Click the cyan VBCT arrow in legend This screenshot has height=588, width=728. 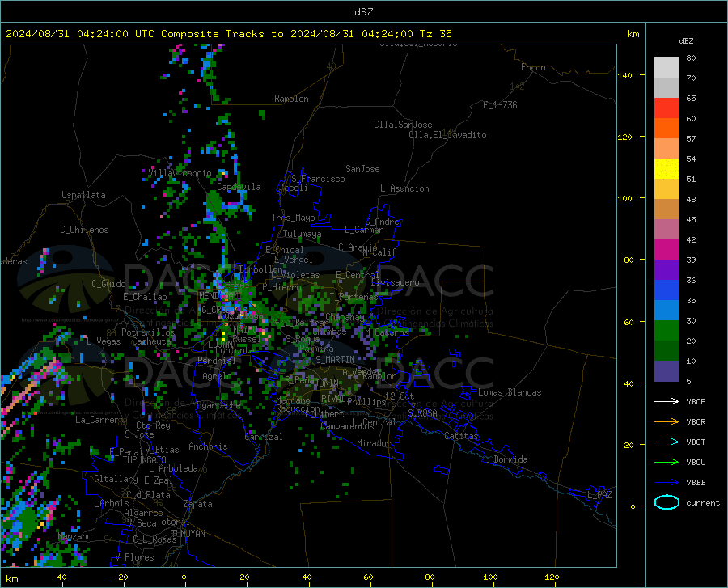pyautogui.click(x=667, y=442)
